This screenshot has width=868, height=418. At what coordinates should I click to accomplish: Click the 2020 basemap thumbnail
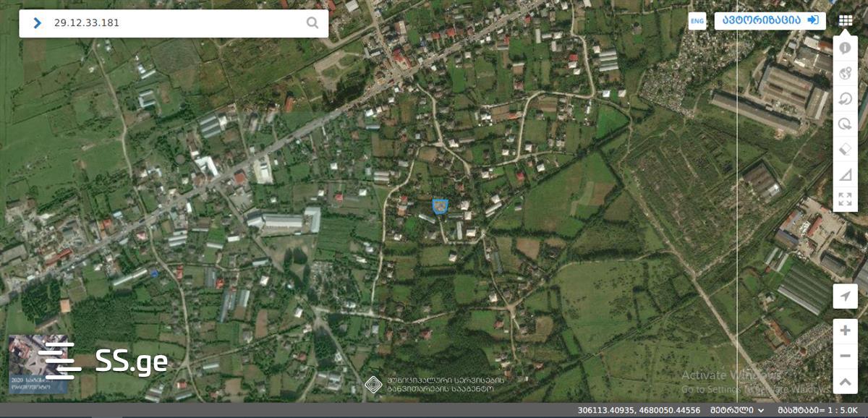point(39,364)
